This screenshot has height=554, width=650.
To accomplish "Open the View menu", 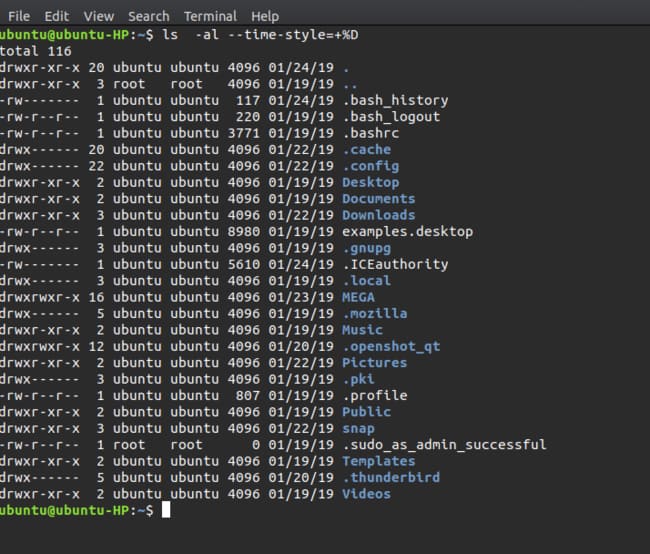I will click(99, 16).
